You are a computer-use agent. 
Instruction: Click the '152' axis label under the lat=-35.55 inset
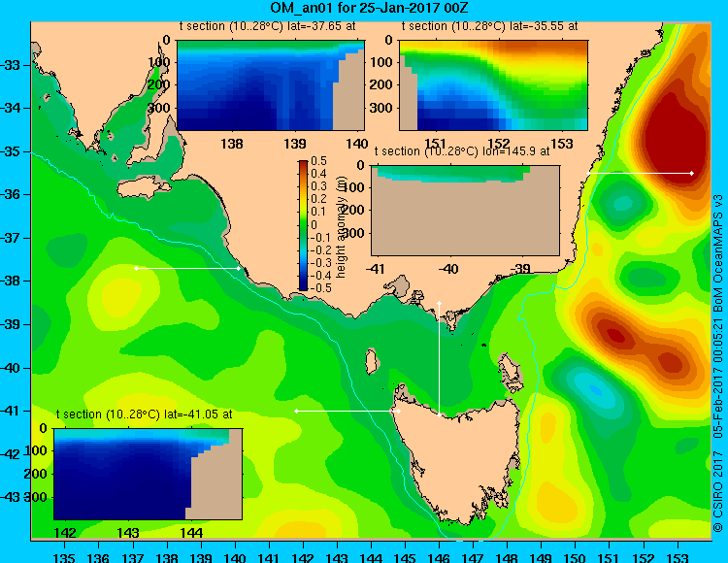coord(499,144)
